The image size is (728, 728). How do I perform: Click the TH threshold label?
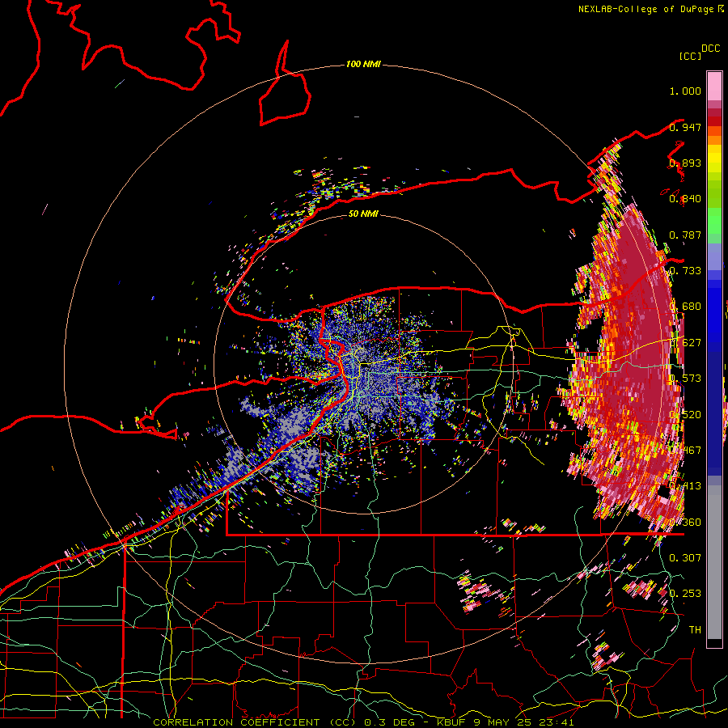tap(695, 629)
